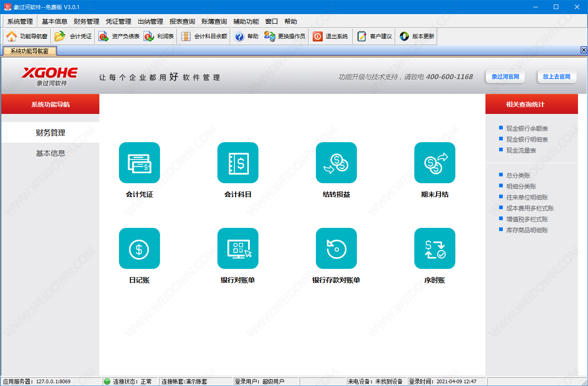The height and width of the screenshot is (386, 588).
Task: Open the 往来单位明细账 link
Action: [527, 197]
